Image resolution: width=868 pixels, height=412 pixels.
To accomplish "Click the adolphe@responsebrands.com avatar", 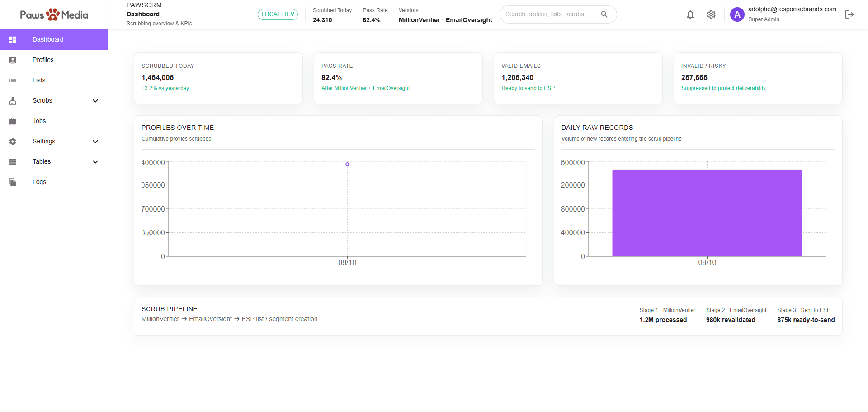I will [737, 14].
